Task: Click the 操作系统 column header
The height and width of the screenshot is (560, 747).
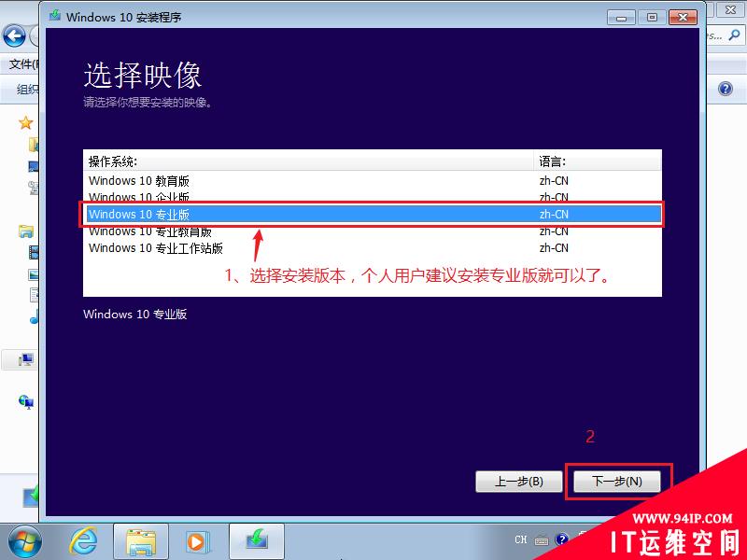Action: click(x=308, y=161)
